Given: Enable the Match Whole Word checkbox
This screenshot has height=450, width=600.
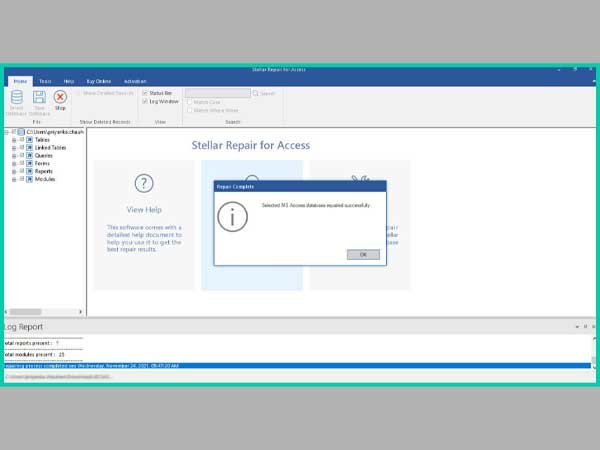Looking at the screenshot, I should click(189, 110).
